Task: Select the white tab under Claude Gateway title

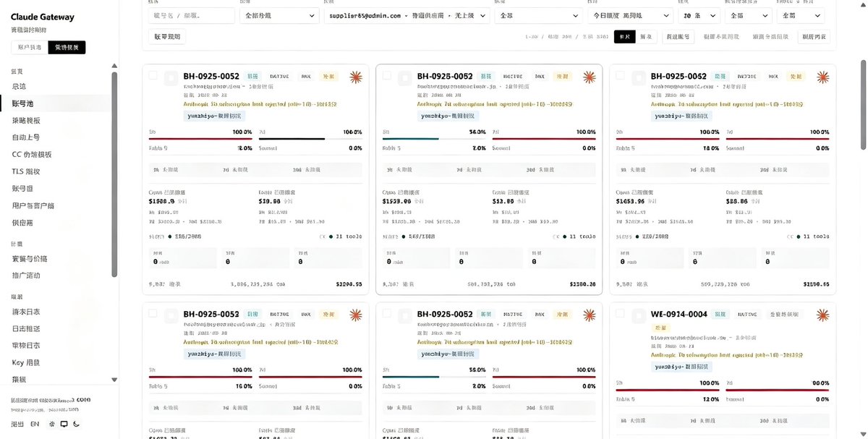Action: pos(30,47)
